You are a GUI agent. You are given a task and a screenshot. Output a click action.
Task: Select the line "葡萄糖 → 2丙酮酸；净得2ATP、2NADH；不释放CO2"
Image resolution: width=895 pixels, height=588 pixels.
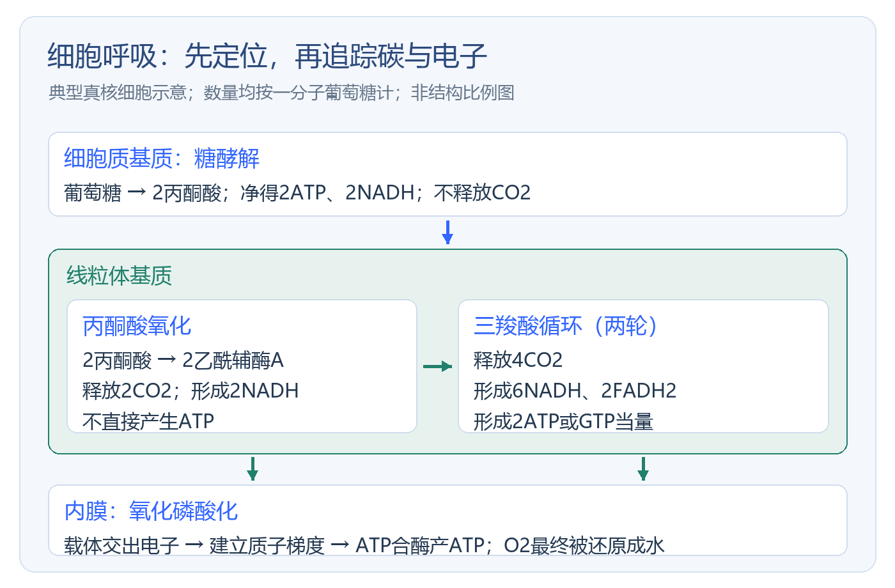pos(297,192)
